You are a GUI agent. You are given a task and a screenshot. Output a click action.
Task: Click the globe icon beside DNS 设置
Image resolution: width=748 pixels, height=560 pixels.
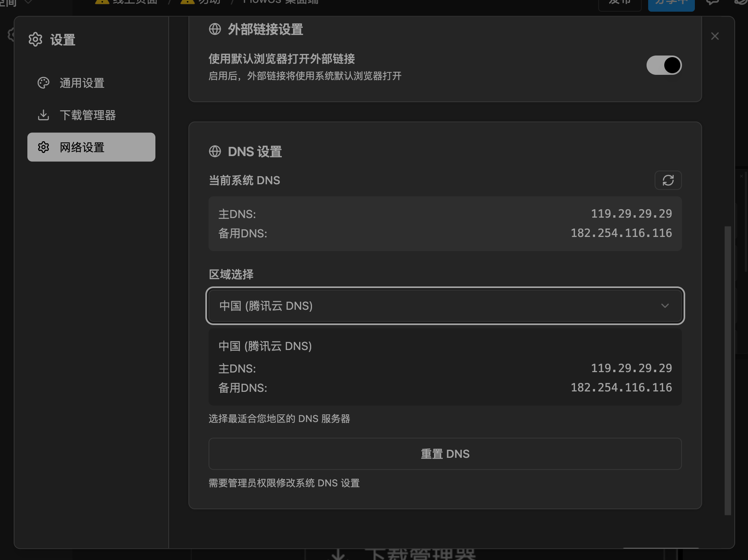coord(215,152)
